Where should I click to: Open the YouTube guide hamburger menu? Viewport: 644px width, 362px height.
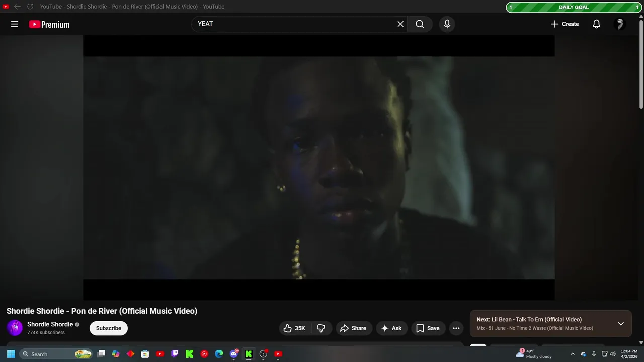(15, 24)
